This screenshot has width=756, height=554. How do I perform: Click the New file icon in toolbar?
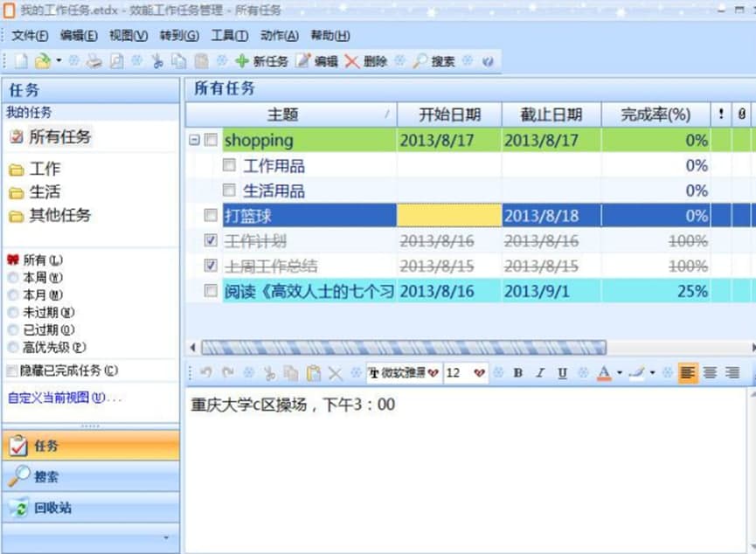[21, 61]
